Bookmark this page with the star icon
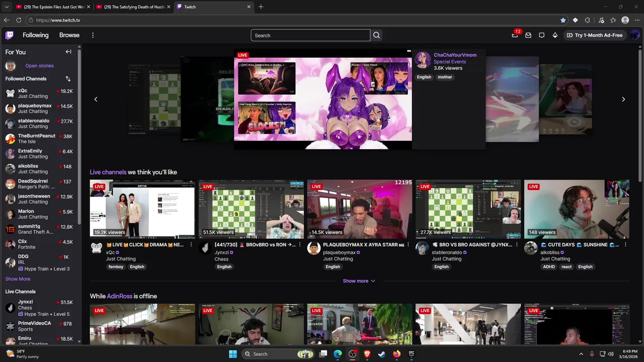The height and width of the screenshot is (362, 644). pos(563,20)
